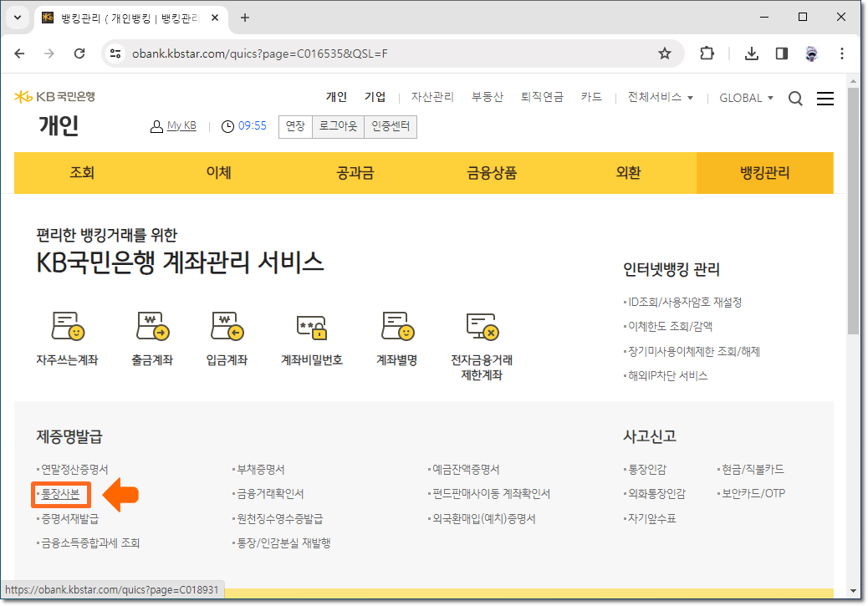Open the 금융거래확인서 link
The width and height of the screenshot is (868, 606).
pyautogui.click(x=270, y=494)
